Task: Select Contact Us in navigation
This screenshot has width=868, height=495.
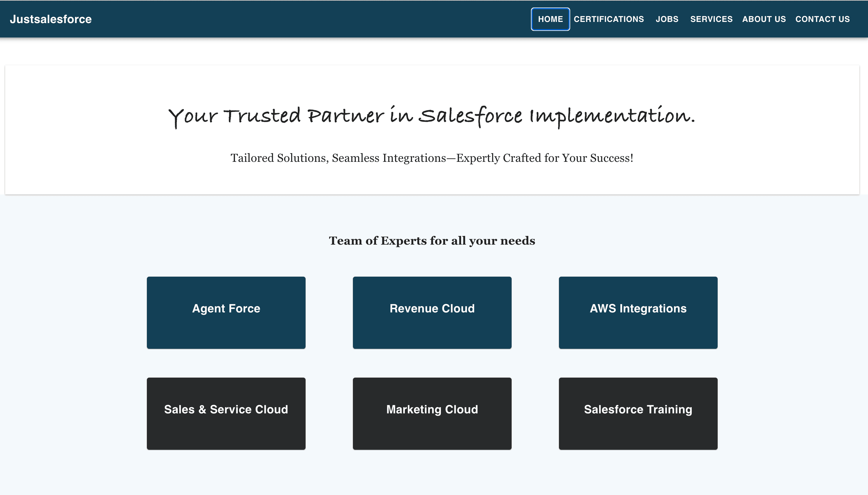Action: (822, 19)
